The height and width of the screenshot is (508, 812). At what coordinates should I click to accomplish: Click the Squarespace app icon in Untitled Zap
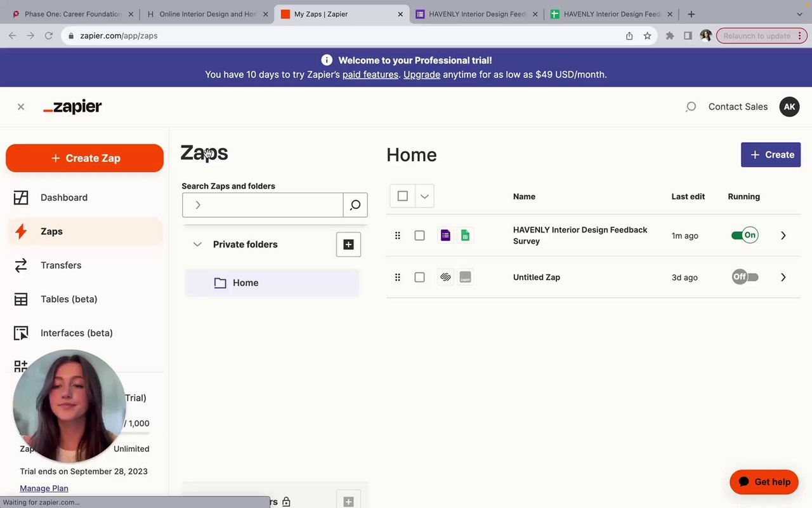pyautogui.click(x=445, y=277)
